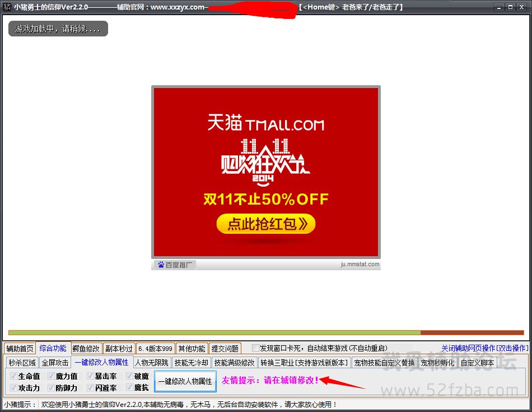The image size is (532, 412).
Task: Click the green game loading progress bar
Action: pos(214,332)
